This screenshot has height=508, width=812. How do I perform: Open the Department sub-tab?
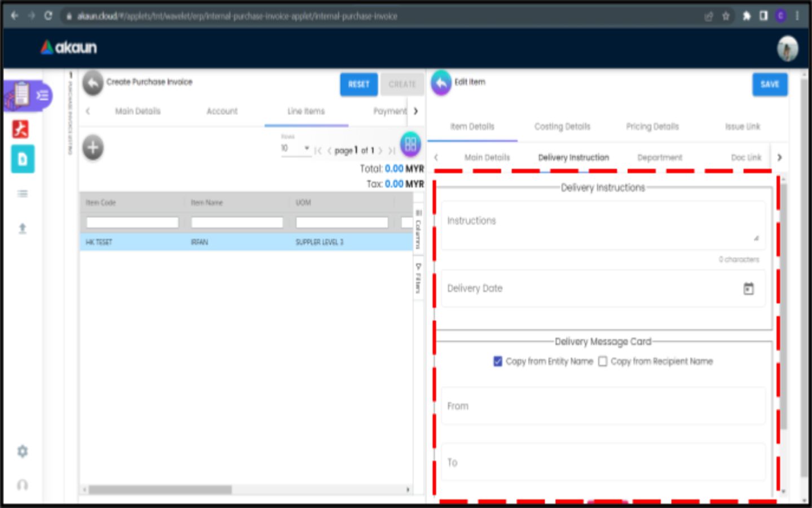click(x=660, y=157)
